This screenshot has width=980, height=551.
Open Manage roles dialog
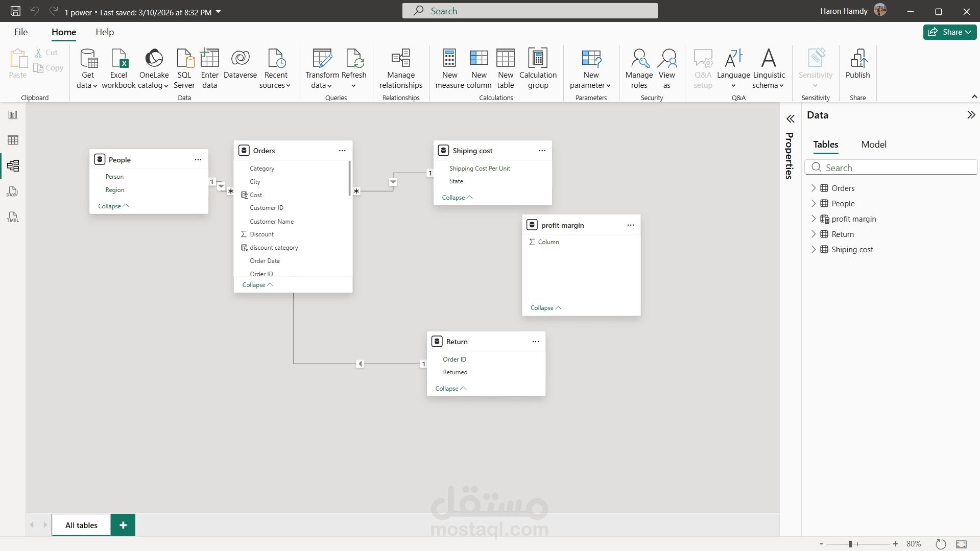[639, 69]
